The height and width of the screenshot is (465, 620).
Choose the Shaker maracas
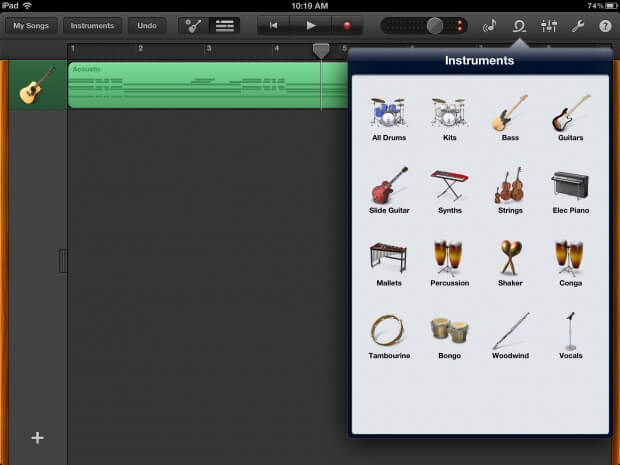tap(510, 263)
